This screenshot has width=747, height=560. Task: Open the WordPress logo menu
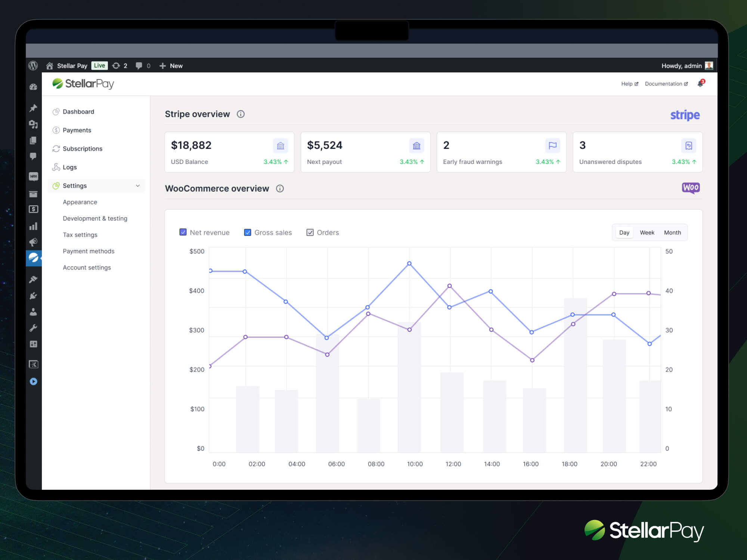pos(33,66)
